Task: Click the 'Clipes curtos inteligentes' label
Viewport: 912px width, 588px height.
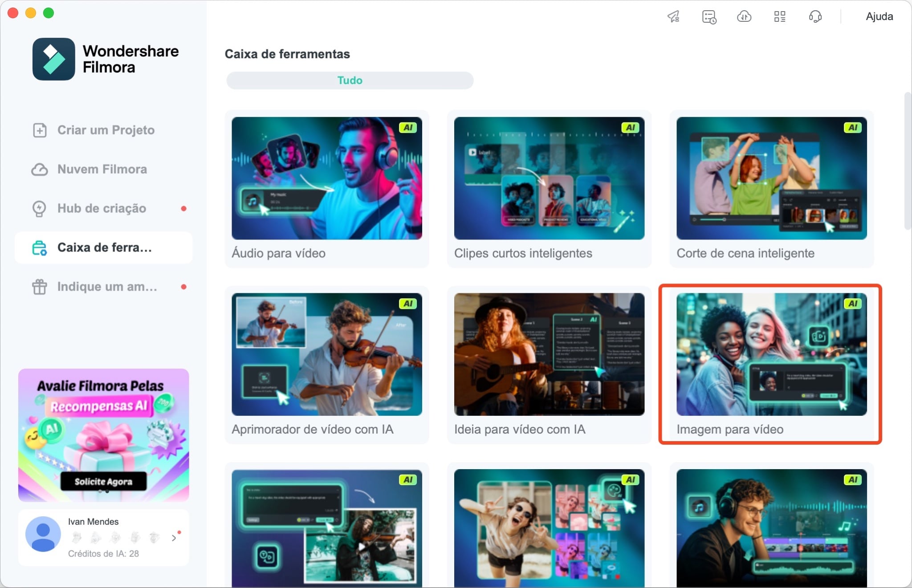Action: (523, 253)
